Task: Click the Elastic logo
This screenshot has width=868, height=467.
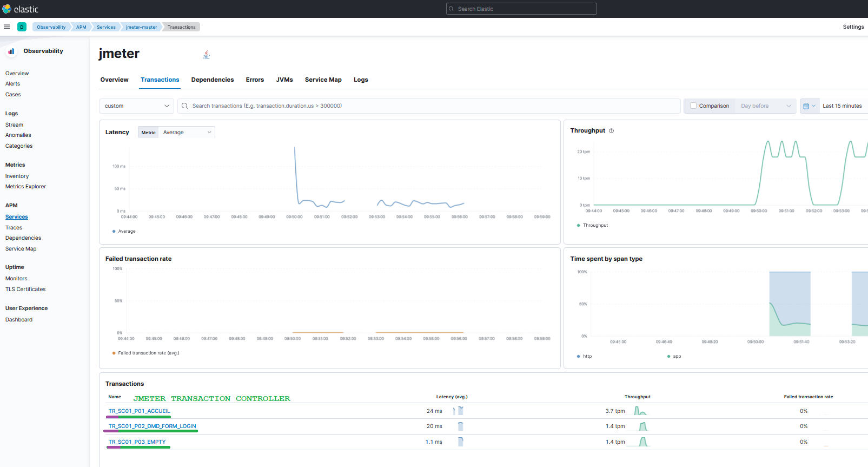Action: pyautogui.click(x=7, y=9)
